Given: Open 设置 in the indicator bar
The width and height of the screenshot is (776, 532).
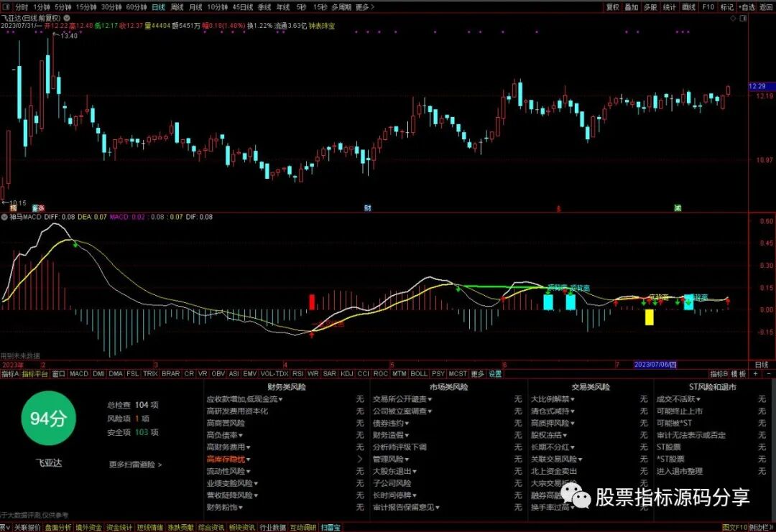Looking at the screenshot, I should (495, 374).
